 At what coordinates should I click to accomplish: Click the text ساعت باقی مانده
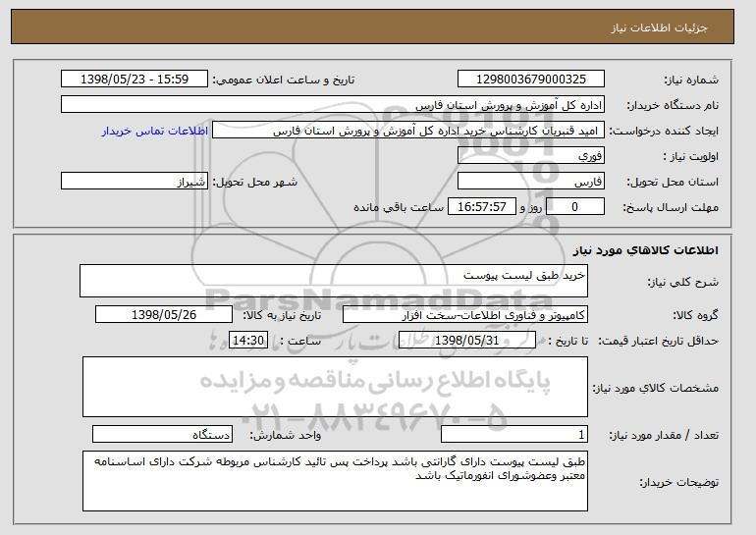399,207
